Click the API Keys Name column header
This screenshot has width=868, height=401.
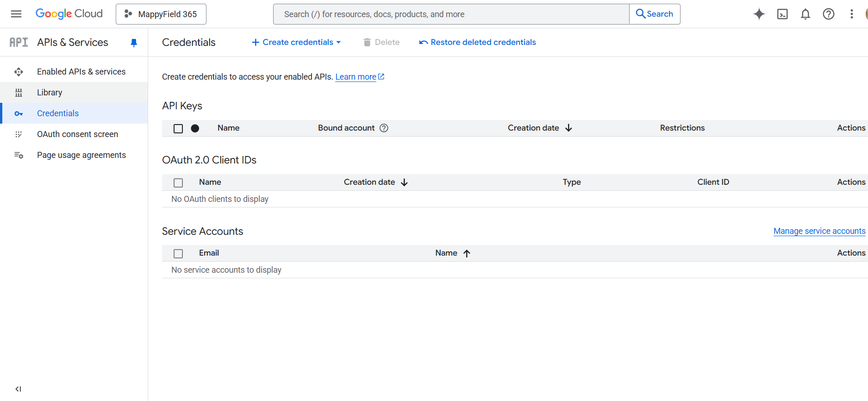(228, 128)
